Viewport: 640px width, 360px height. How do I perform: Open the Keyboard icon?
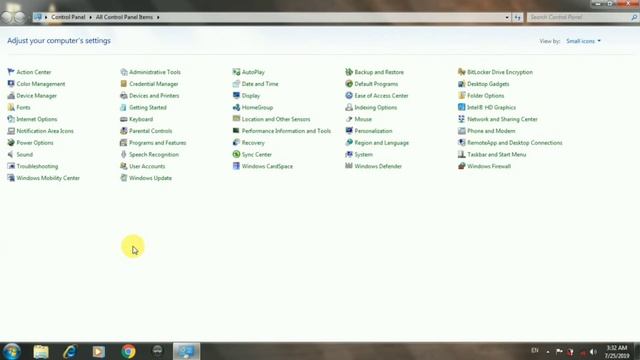pyautogui.click(x=124, y=119)
